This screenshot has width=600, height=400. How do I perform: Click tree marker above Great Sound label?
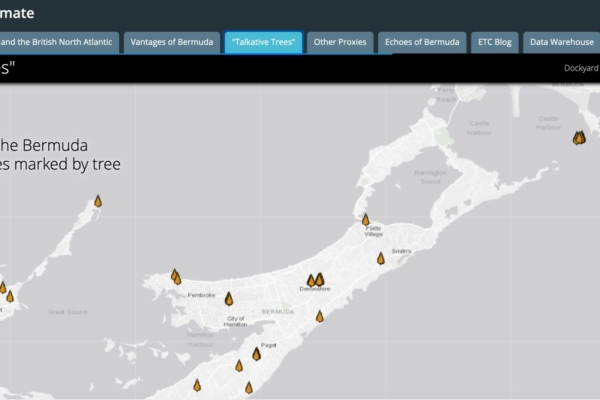pos(10,296)
